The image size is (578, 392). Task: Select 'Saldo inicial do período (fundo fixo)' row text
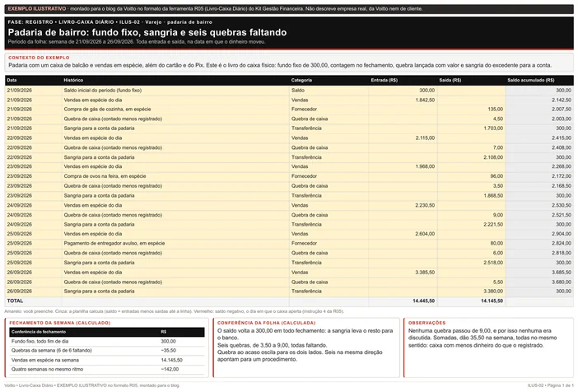(x=102, y=90)
